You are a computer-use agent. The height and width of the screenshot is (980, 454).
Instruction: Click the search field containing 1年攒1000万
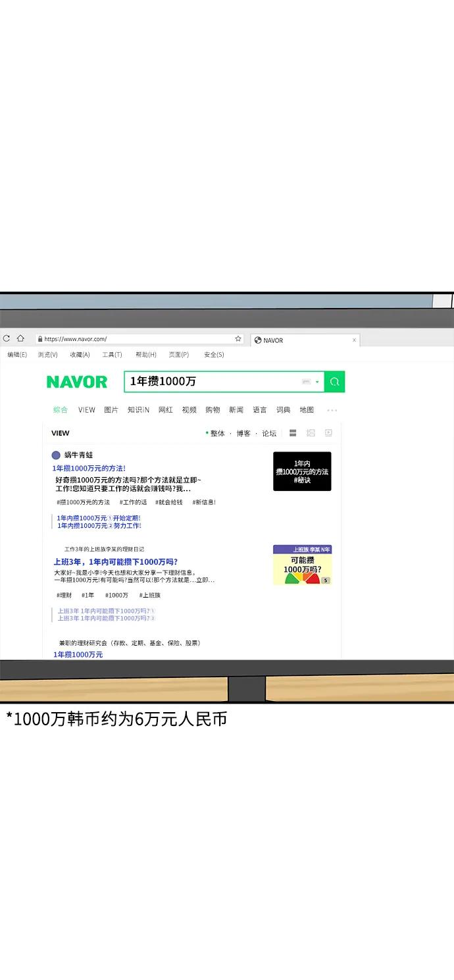pyautogui.click(x=211, y=382)
